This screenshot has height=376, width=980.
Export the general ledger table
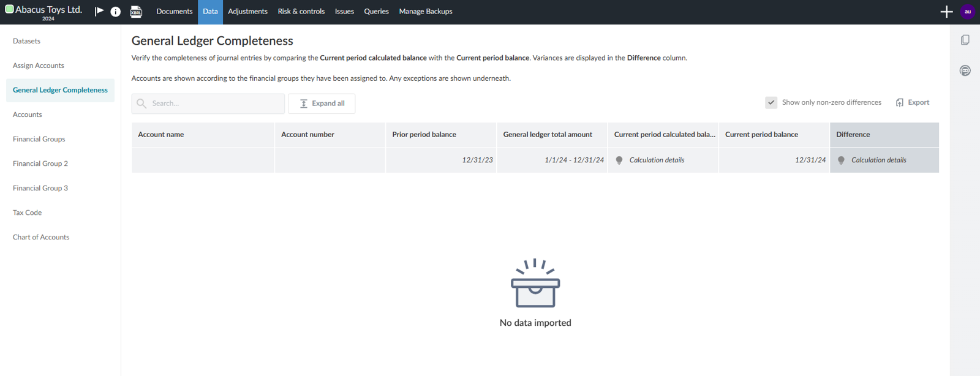(912, 103)
